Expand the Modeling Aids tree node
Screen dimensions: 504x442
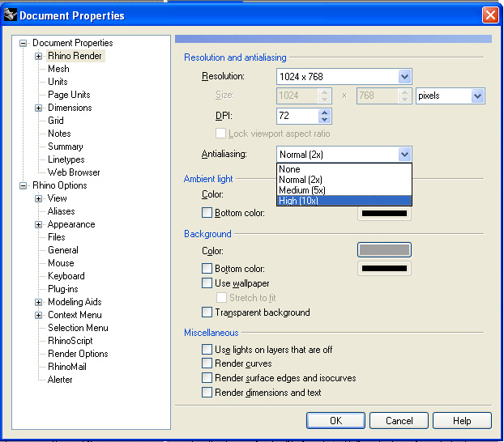click(x=39, y=302)
